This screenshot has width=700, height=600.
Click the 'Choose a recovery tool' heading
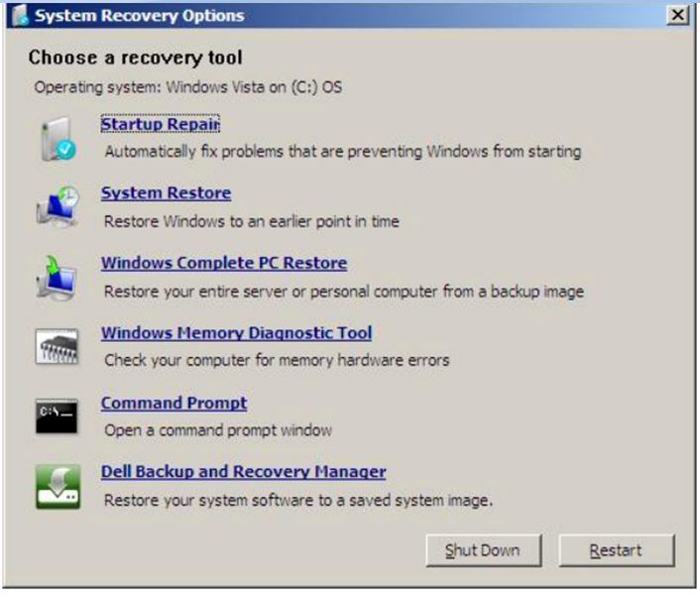point(135,58)
